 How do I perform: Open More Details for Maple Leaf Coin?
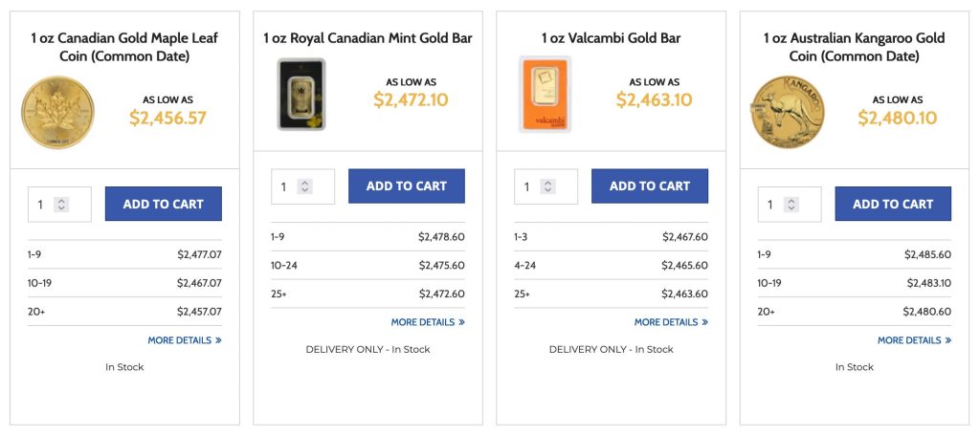coord(185,339)
